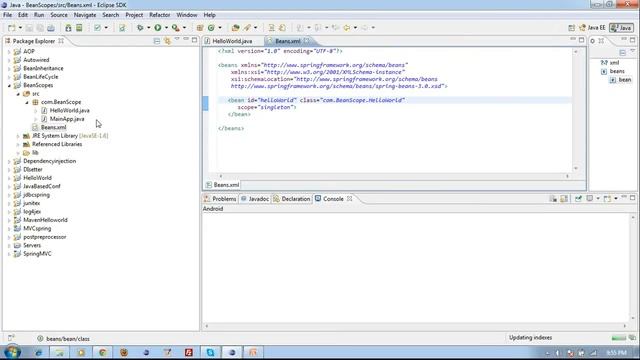Switch to the Problems tab

click(220, 199)
